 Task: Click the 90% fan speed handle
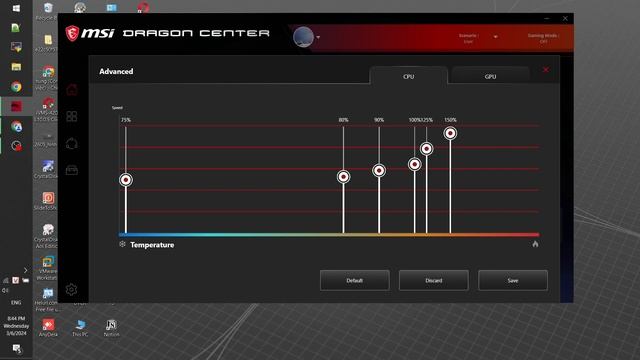379,170
